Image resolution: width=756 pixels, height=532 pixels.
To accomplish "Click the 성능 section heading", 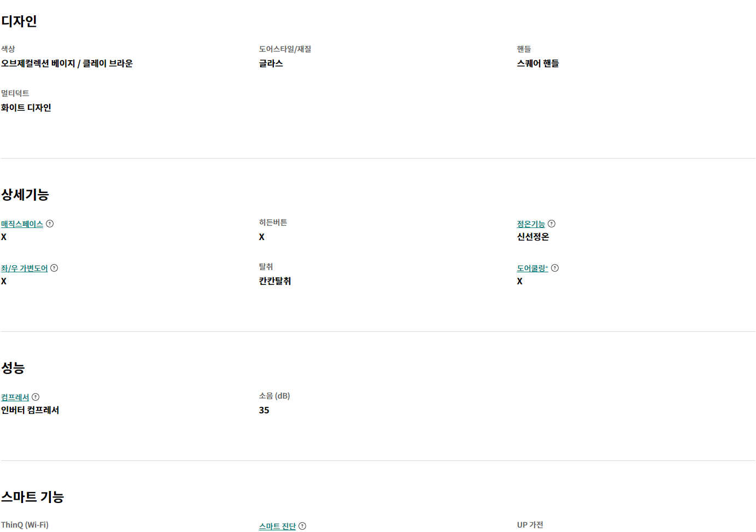I will tap(13, 368).
